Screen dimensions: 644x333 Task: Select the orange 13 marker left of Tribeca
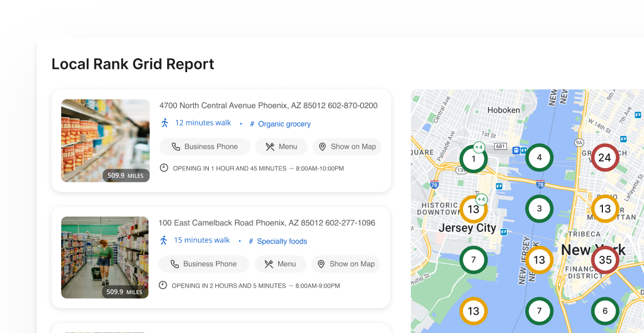[x=539, y=260]
